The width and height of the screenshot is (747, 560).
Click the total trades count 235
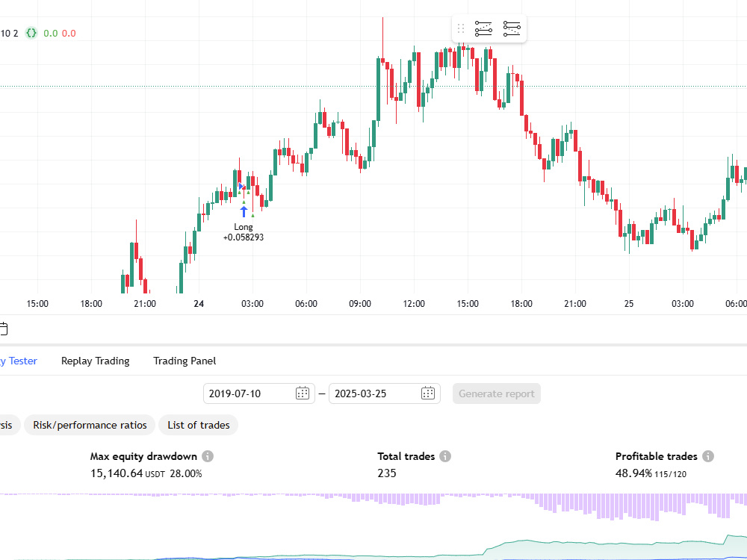click(x=387, y=473)
